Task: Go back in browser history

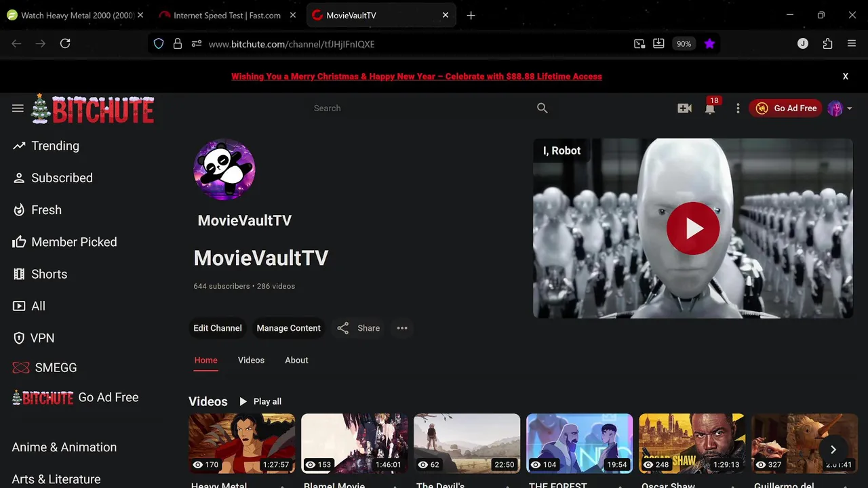Action: [16, 43]
